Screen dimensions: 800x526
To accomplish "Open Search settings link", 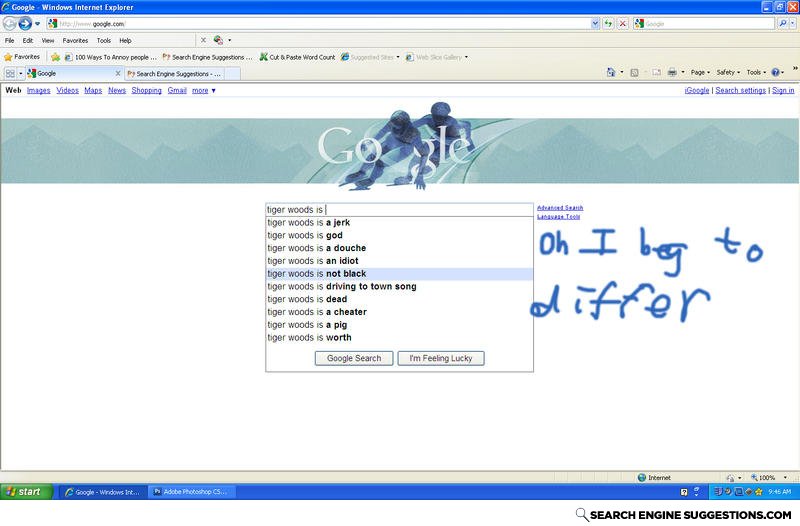I will pyautogui.click(x=740, y=90).
